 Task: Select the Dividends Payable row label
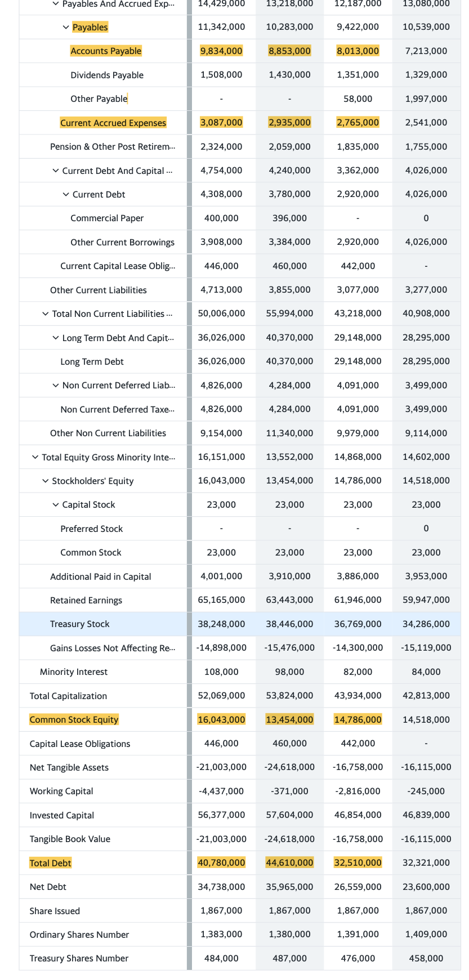[x=107, y=75]
